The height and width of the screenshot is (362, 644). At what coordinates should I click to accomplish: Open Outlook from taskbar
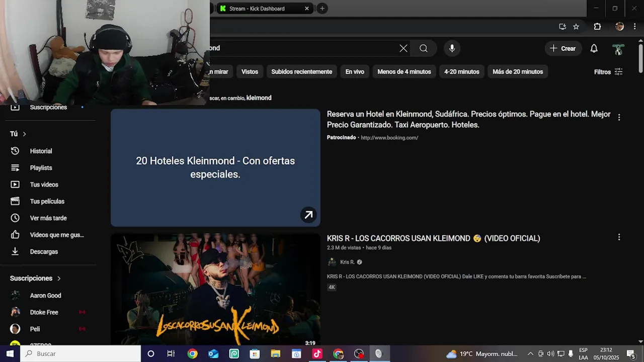[x=213, y=353]
